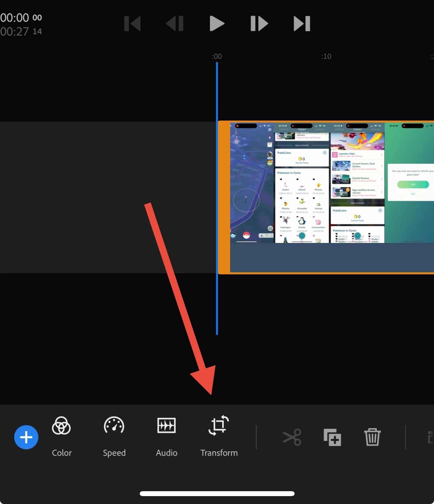Open the Transform tool
434x504 pixels.
tap(219, 437)
